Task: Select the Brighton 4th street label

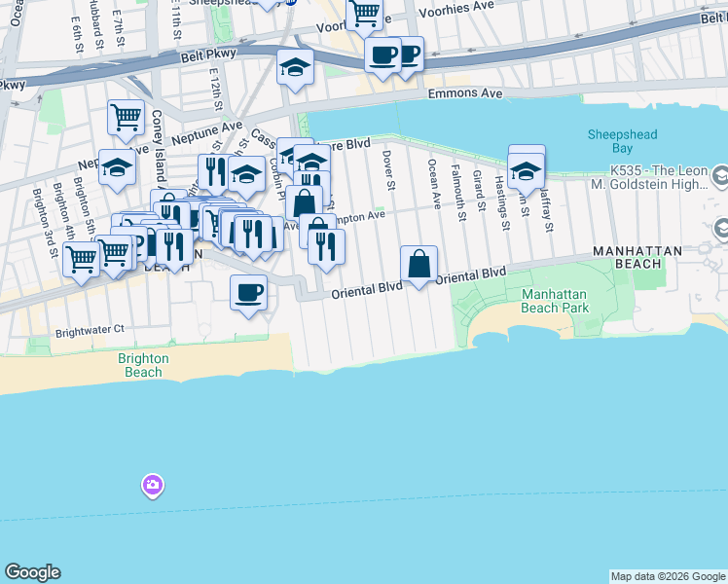Action: click(x=63, y=211)
